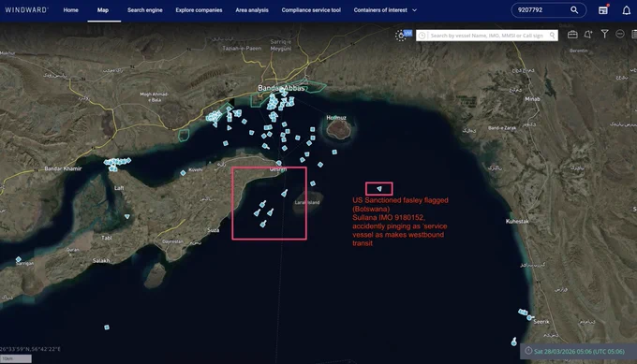The height and width of the screenshot is (364, 637).
Task: Click the Kuhestak map label
Action: 517,221
